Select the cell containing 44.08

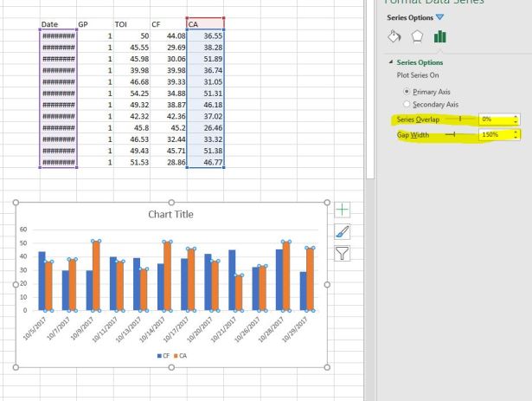(x=169, y=36)
